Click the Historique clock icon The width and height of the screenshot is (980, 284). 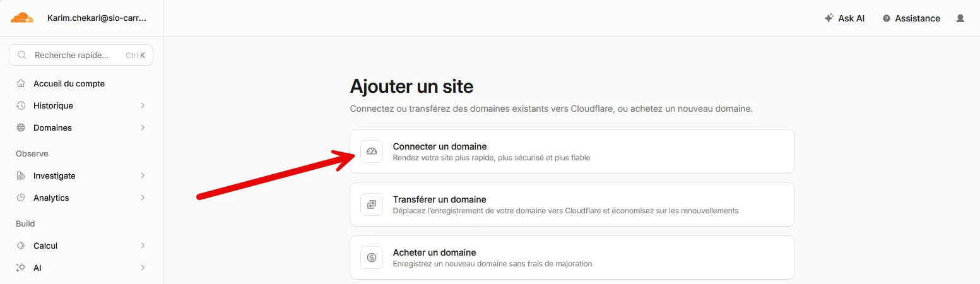tap(21, 105)
